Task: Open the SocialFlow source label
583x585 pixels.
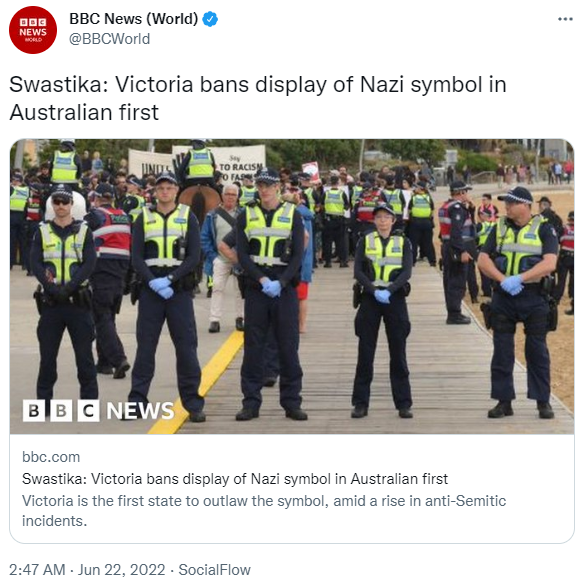Action: (x=214, y=570)
